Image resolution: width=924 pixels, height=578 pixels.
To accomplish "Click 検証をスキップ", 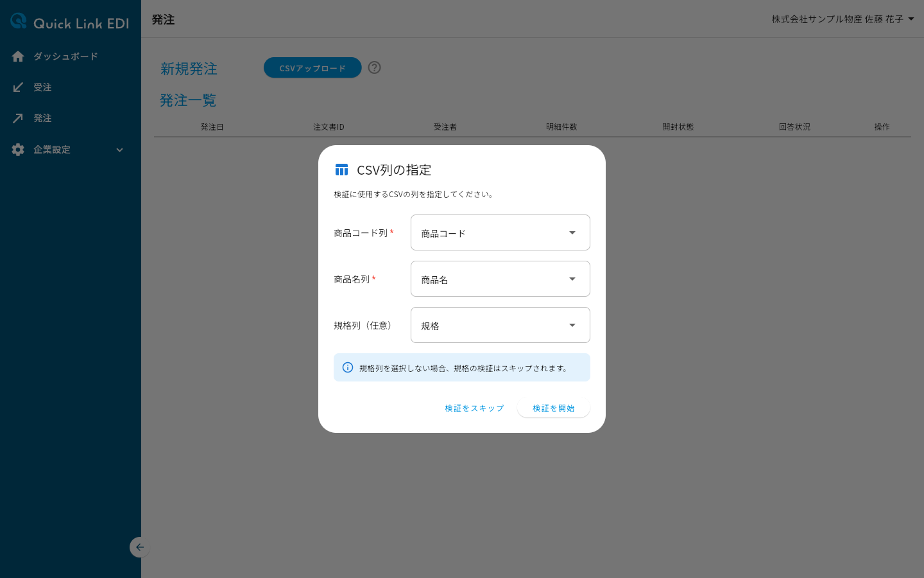I will [x=474, y=408].
